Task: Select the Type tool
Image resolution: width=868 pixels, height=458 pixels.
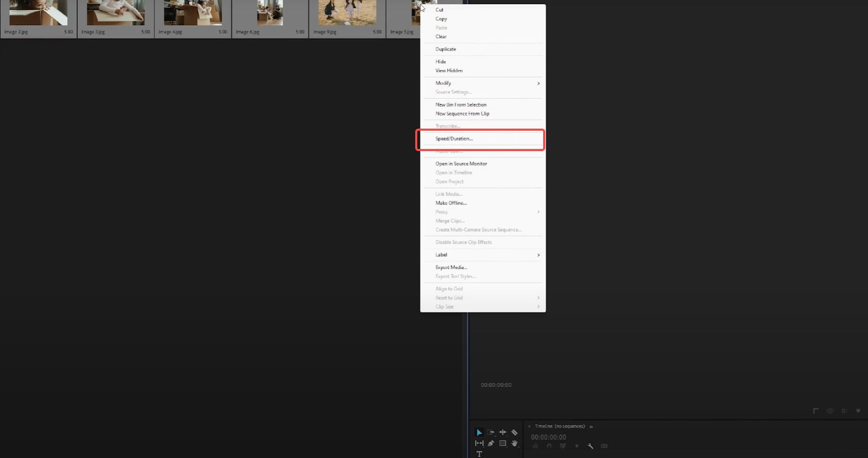Action: 479,454
